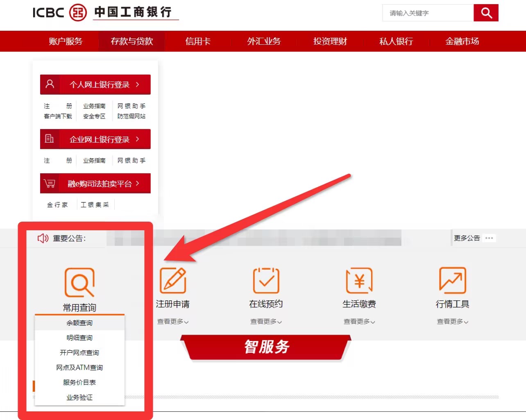Open 存款与贷款 navigation menu
526x420 pixels.
tap(131, 41)
